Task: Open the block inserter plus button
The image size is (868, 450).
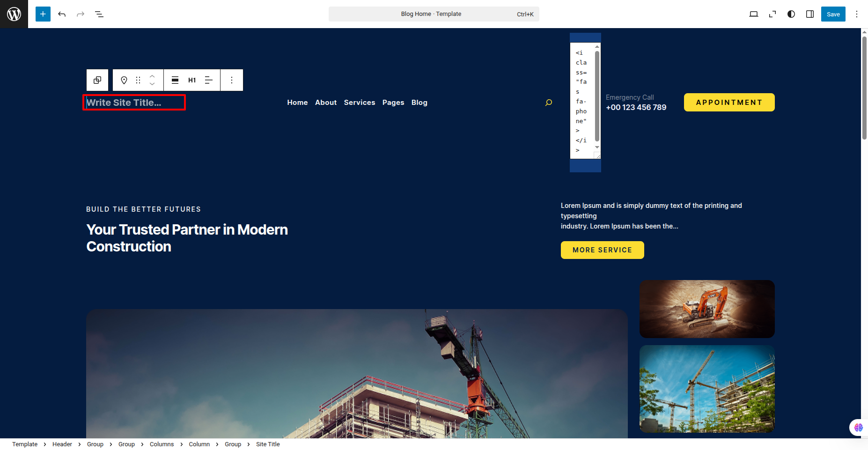Action: (x=43, y=14)
